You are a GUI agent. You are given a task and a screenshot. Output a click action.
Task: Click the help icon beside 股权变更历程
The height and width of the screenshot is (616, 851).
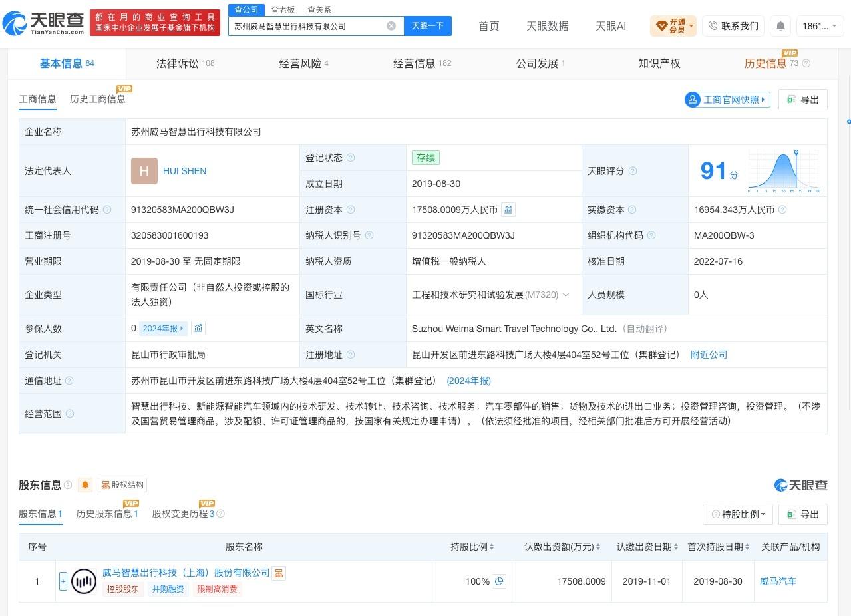click(x=220, y=514)
